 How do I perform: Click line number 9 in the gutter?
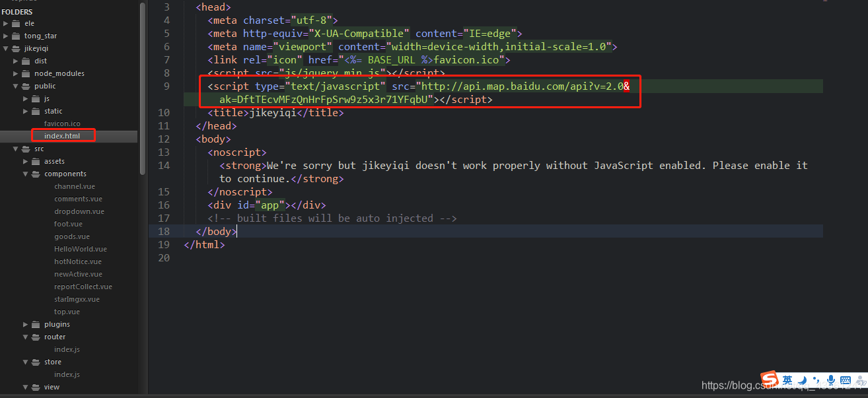pyautogui.click(x=166, y=86)
